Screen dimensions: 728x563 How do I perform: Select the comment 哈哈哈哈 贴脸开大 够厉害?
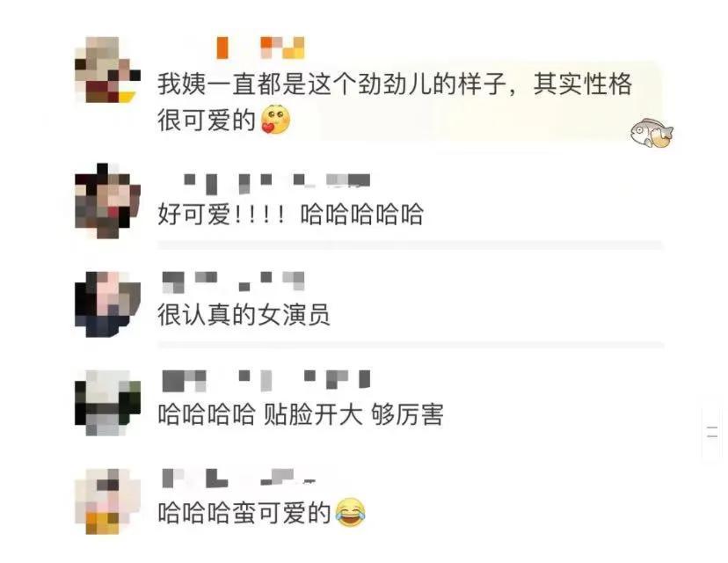301,413
